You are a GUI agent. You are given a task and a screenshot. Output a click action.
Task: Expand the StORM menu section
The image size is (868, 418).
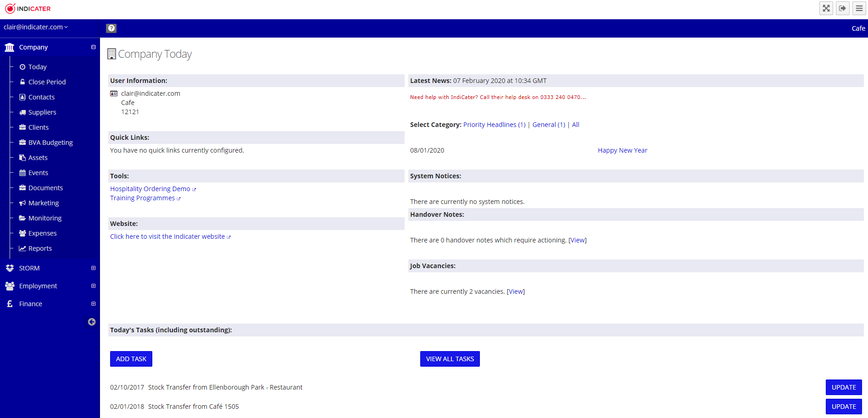pos(93,268)
